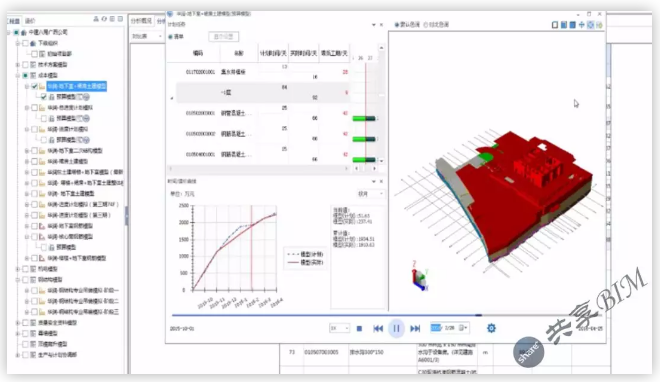This screenshot has height=382, width=660.
Task: Click the Gantt chart horizontal scrollbar
Action: tap(365, 168)
